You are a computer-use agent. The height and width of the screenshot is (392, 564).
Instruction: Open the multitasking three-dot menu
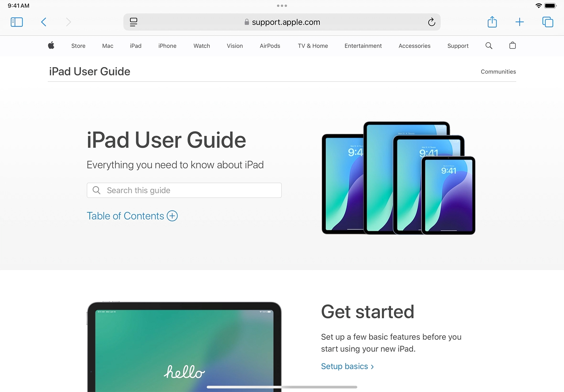282,6
